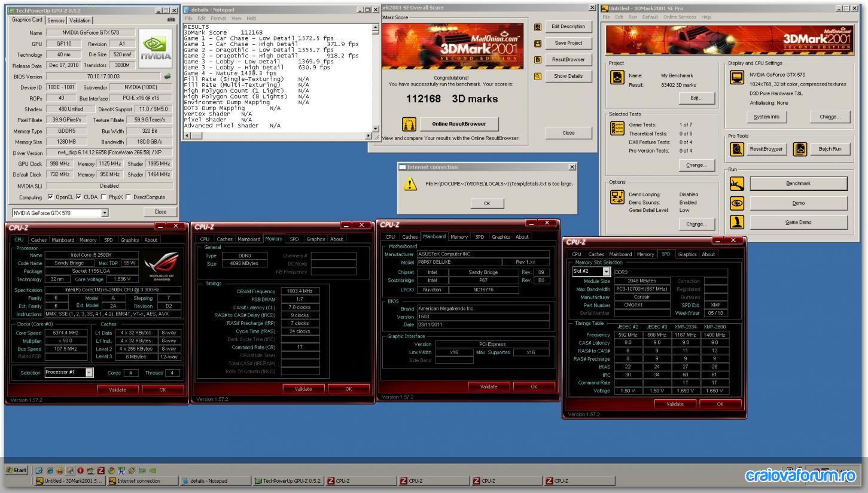Select the Caches tab in the CPU-Z CPU window
The image size is (868, 493).
39,239
